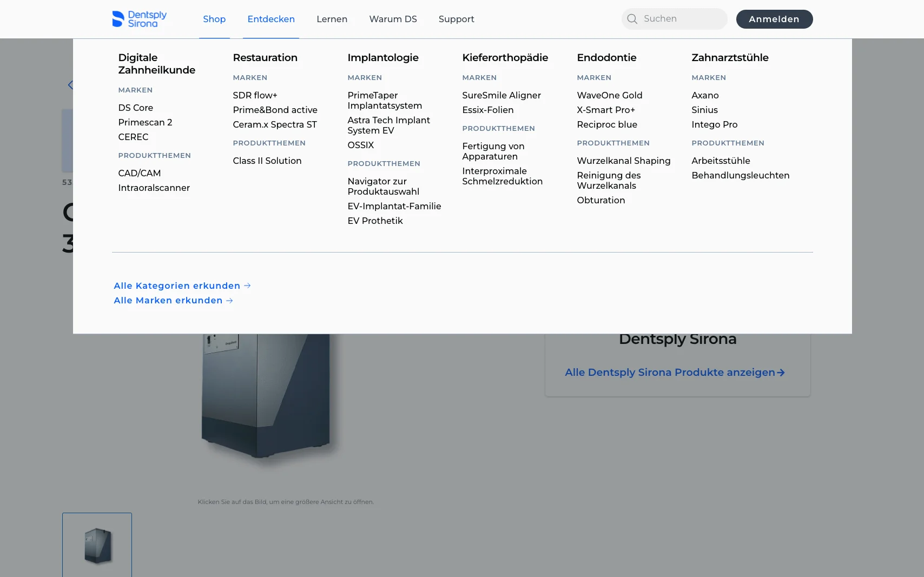Viewport: 924px width, 577px height.
Task: Click Alle Kategorien erkunden link
Action: [182, 286]
